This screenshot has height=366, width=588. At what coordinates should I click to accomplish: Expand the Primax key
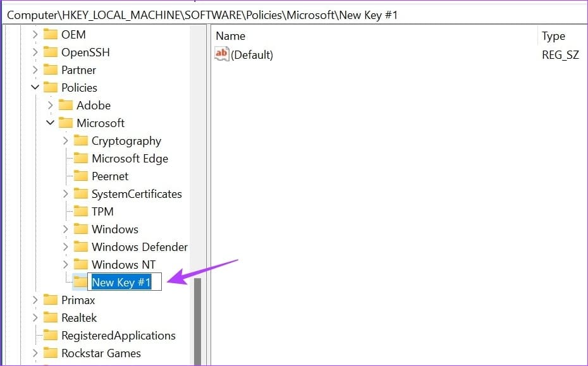tap(35, 300)
